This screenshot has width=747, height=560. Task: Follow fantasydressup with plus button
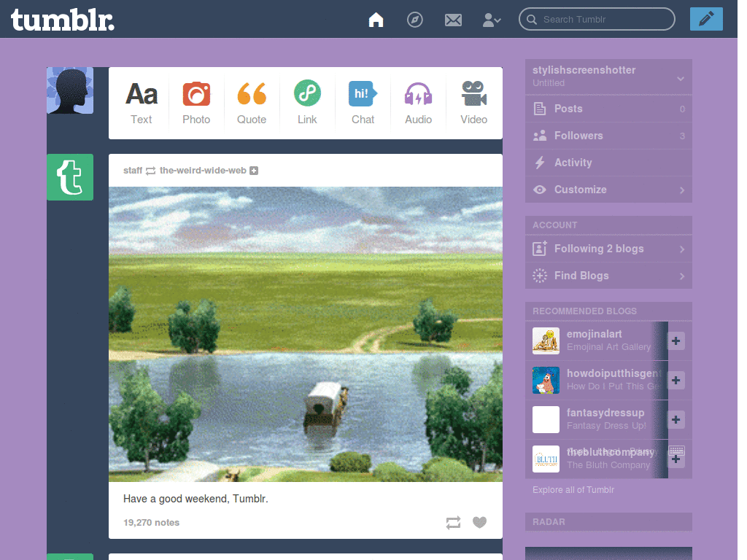tap(676, 419)
